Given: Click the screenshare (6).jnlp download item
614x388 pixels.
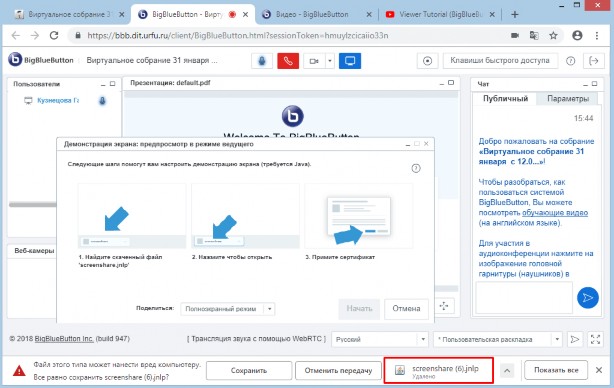Looking at the screenshot, I should (x=438, y=370).
